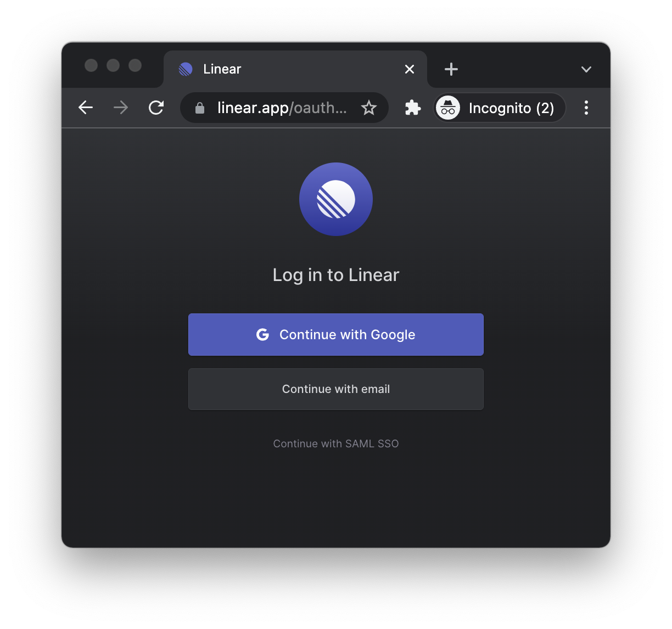Open Chrome three-dot menu

tap(586, 108)
